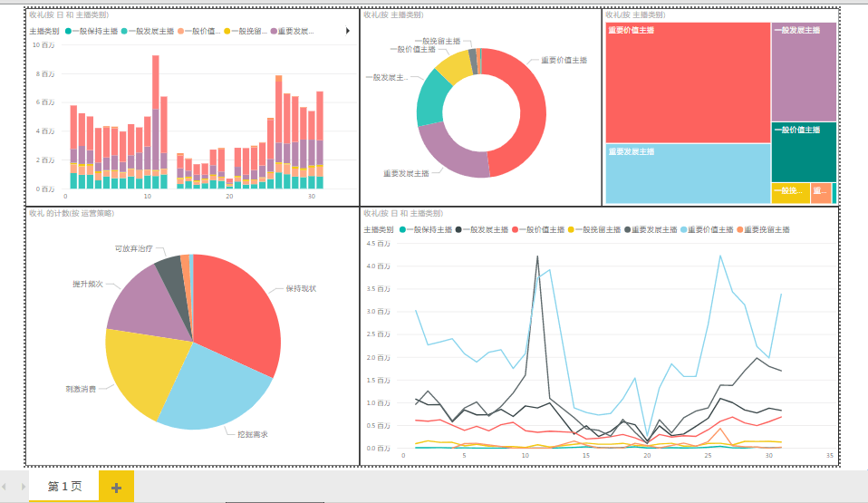Screen dimensions: 868x503
Task: Click the 主播类别 legend title in bar chart
Action: pos(44,31)
